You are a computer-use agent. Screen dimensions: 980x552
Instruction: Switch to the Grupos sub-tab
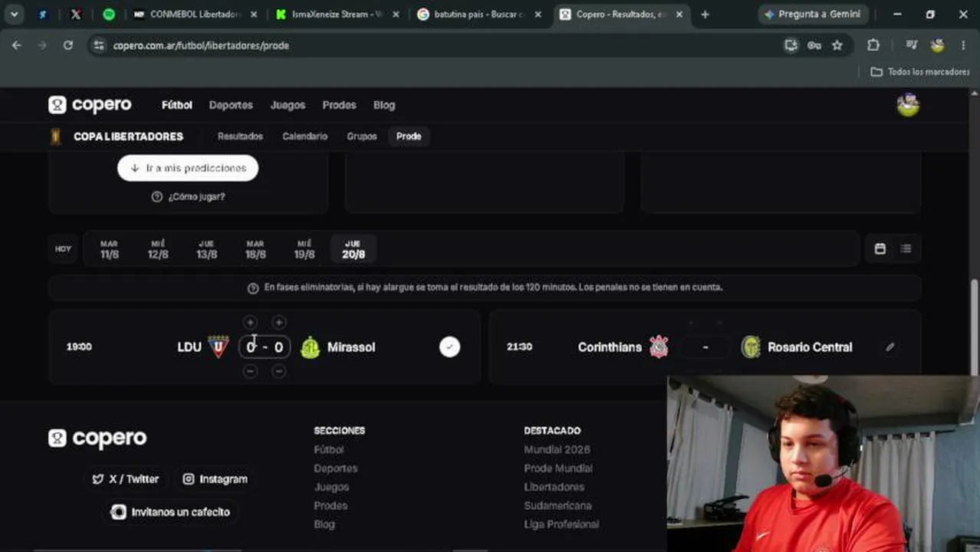(x=362, y=136)
